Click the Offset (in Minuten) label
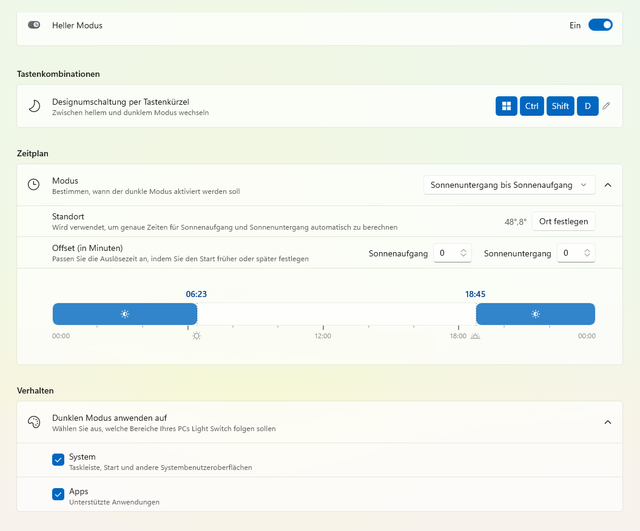Screen dimensions: 640x531 [87, 248]
